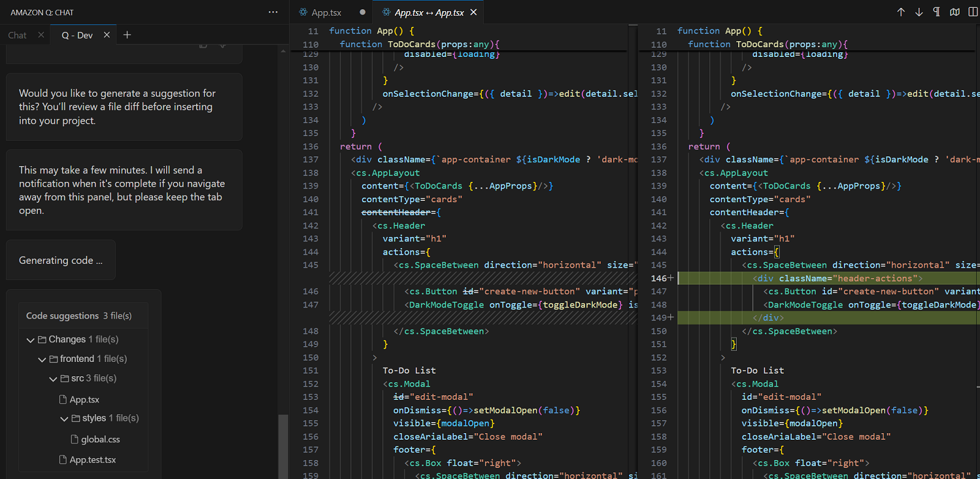The height and width of the screenshot is (479, 980).
Task: Open App.tsx from the code suggestions
Action: [84, 400]
